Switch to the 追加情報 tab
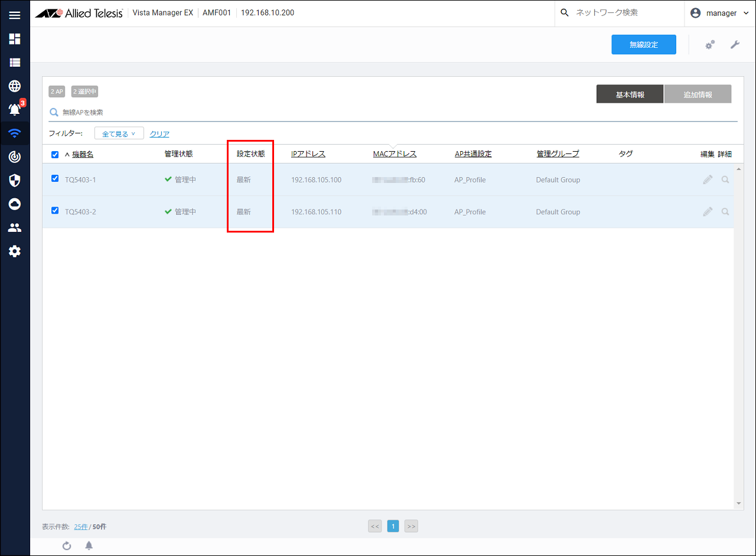Viewport: 756px width, 556px height. tap(698, 94)
